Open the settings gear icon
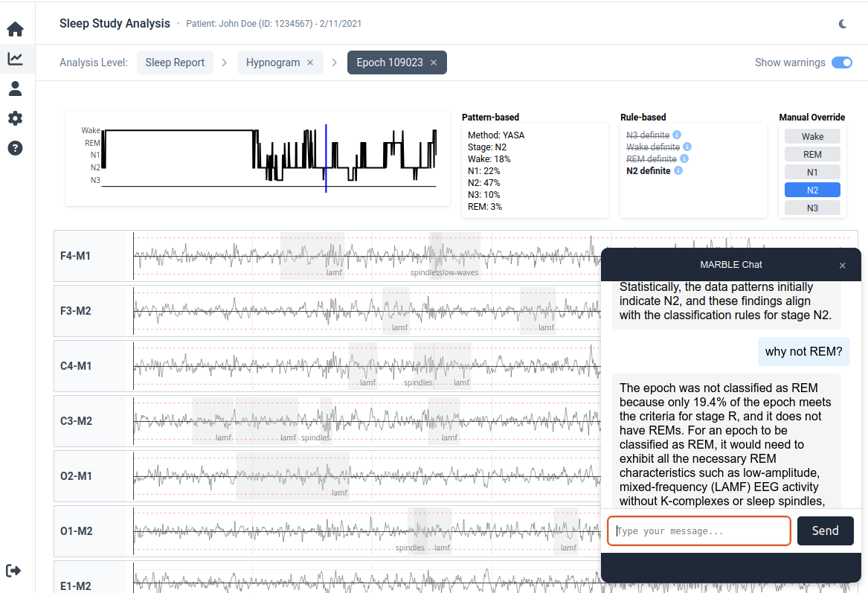Viewport: 868px width, 593px height. coord(15,118)
